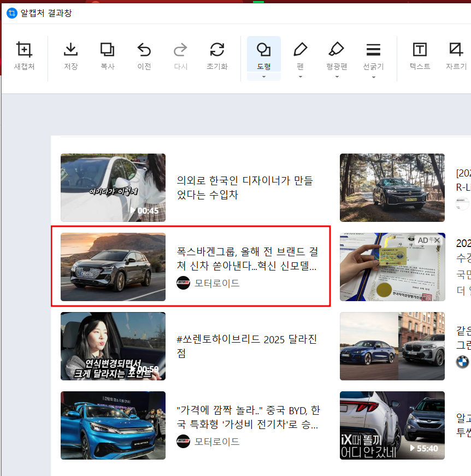Open the blue and grey BMW thumbnail
This screenshot has width=471, height=476.
pyautogui.click(x=392, y=346)
